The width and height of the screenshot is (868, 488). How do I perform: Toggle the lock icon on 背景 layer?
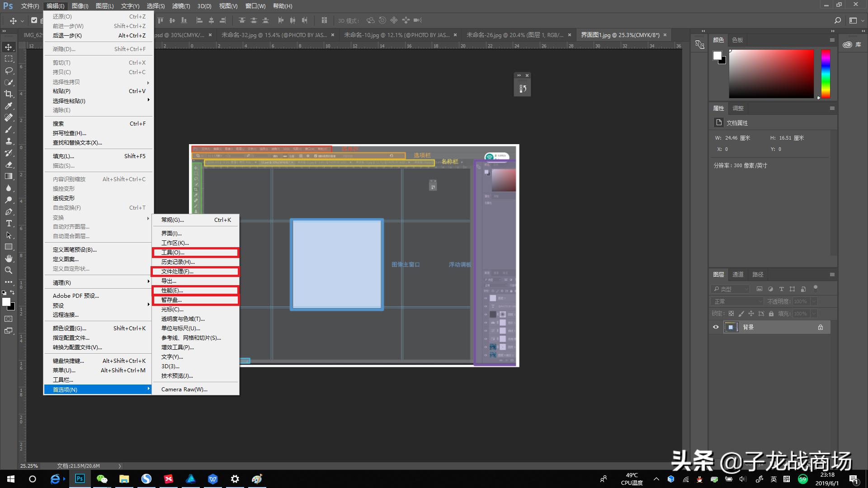click(x=820, y=327)
